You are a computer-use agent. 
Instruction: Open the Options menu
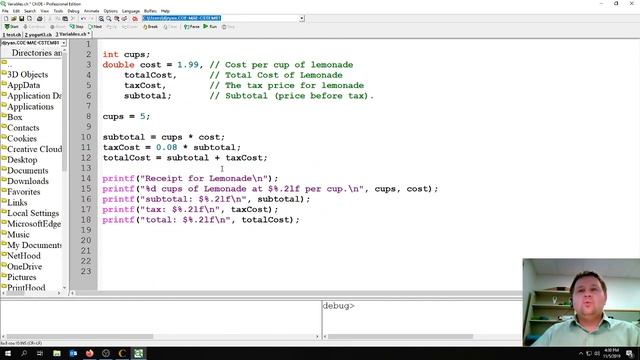point(110,11)
